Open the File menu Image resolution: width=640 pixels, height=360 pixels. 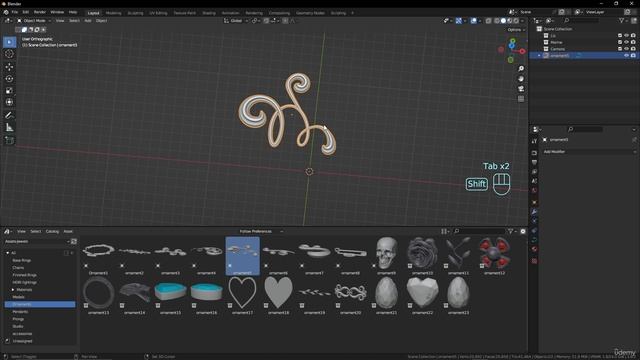pyautogui.click(x=15, y=12)
